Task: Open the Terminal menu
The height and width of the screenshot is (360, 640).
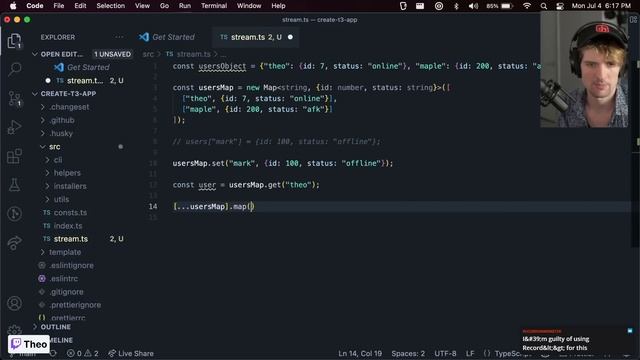Action: pyautogui.click(x=214, y=6)
